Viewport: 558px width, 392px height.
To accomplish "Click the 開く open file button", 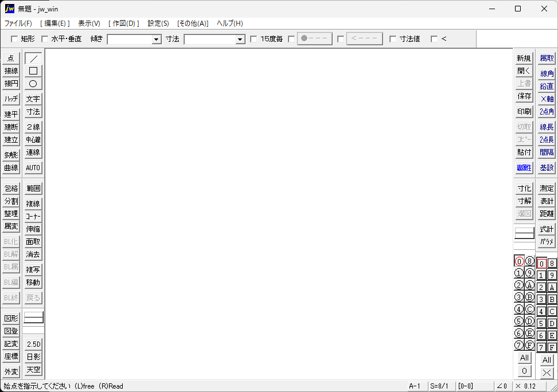I will (x=524, y=71).
